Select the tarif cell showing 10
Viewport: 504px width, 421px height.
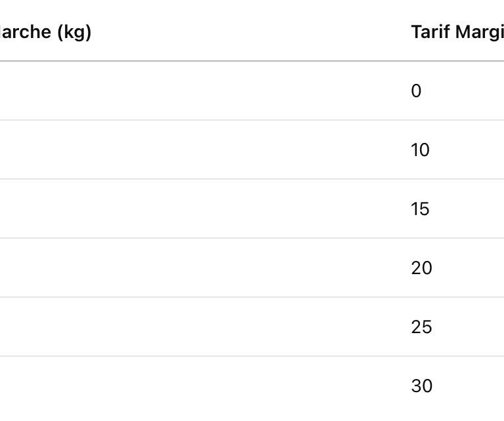click(x=420, y=150)
